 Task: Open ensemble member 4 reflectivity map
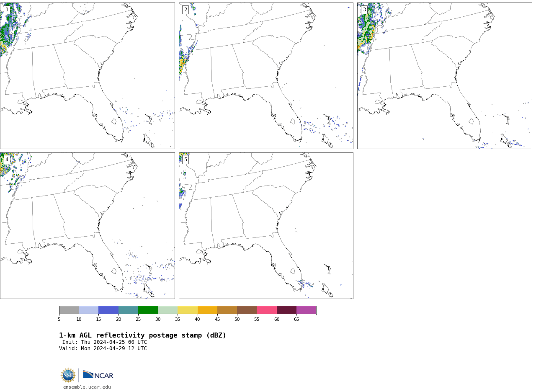click(x=87, y=226)
